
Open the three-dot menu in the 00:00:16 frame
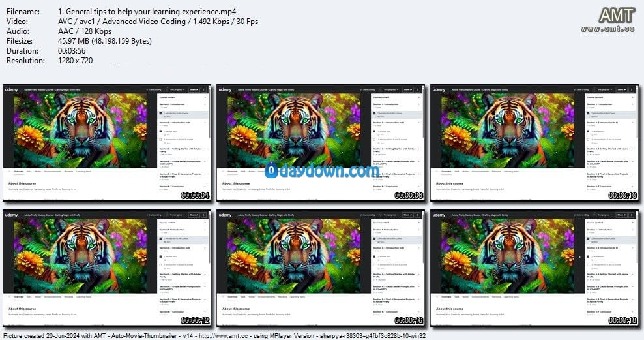pos(418,215)
